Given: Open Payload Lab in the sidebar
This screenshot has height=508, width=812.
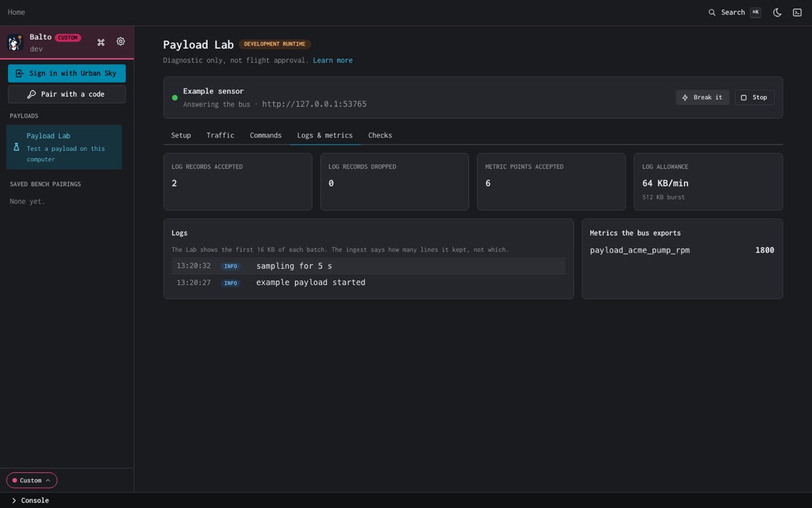Looking at the screenshot, I should 64,147.
